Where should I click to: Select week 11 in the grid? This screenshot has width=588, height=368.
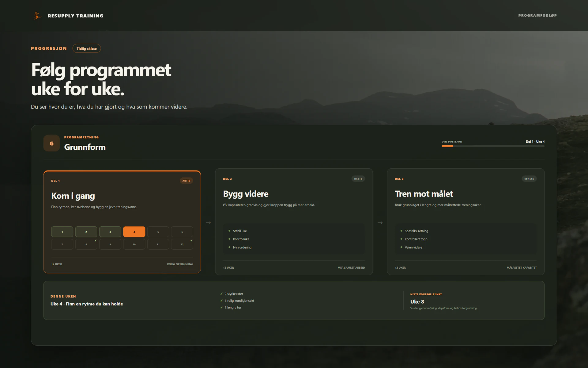(158, 244)
